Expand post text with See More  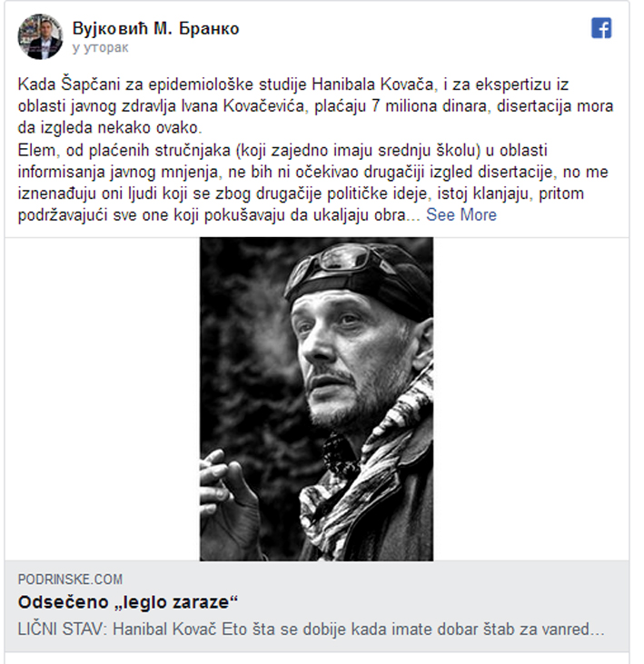461,214
